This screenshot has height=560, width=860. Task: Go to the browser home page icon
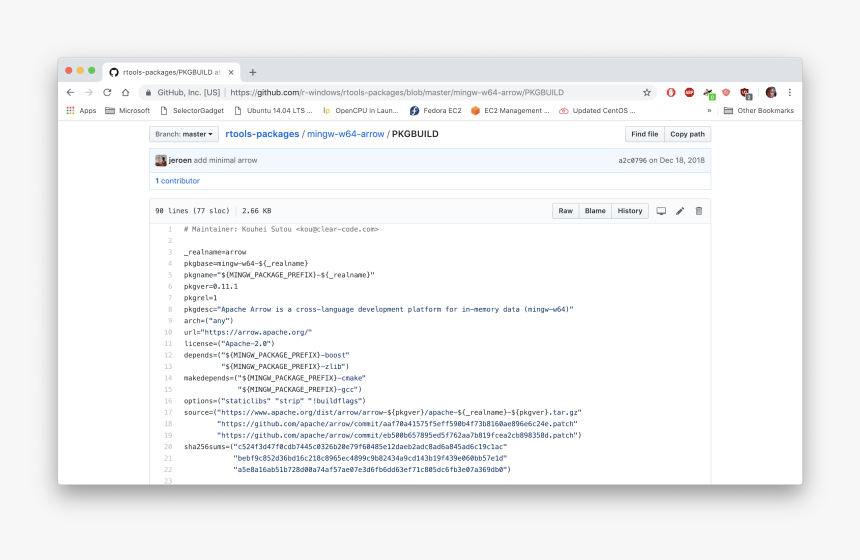(x=125, y=92)
